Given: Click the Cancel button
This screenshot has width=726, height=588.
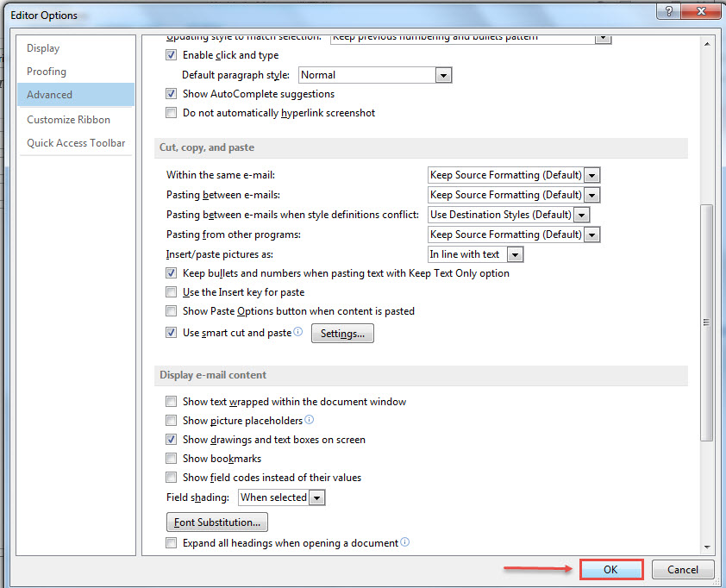Looking at the screenshot, I should coord(683,570).
